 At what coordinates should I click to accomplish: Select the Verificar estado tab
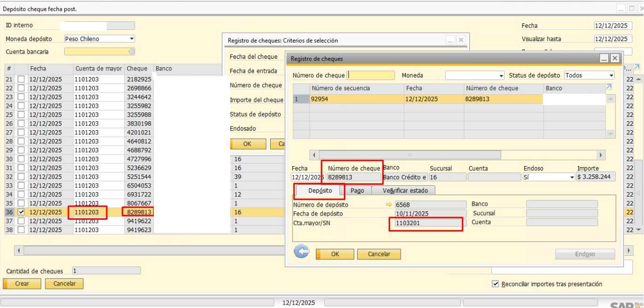(403, 190)
